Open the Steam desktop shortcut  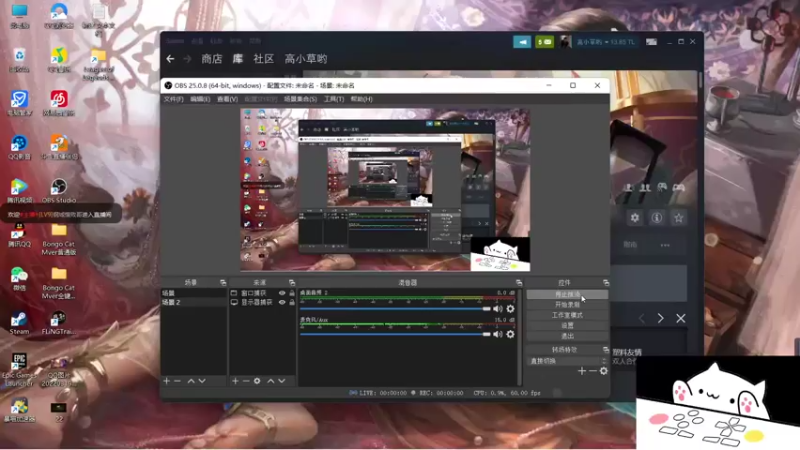pyautogui.click(x=19, y=323)
